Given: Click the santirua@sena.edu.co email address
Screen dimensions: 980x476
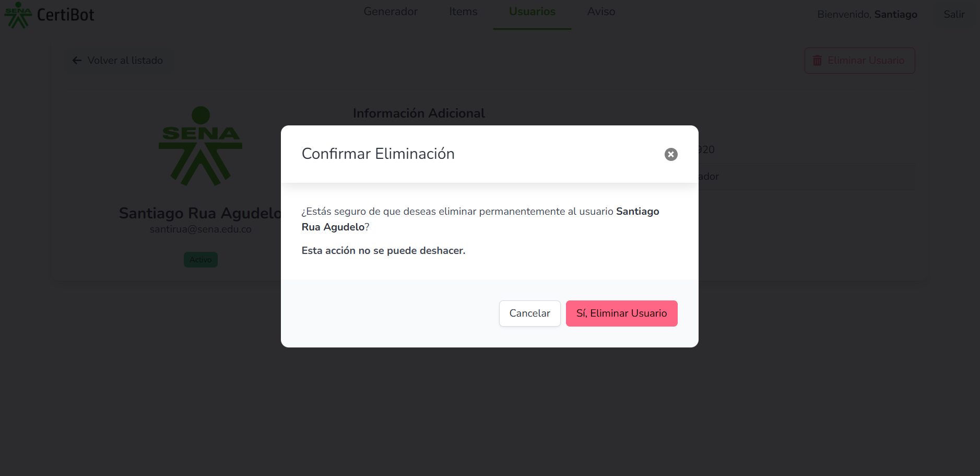Looking at the screenshot, I should coord(200,229).
